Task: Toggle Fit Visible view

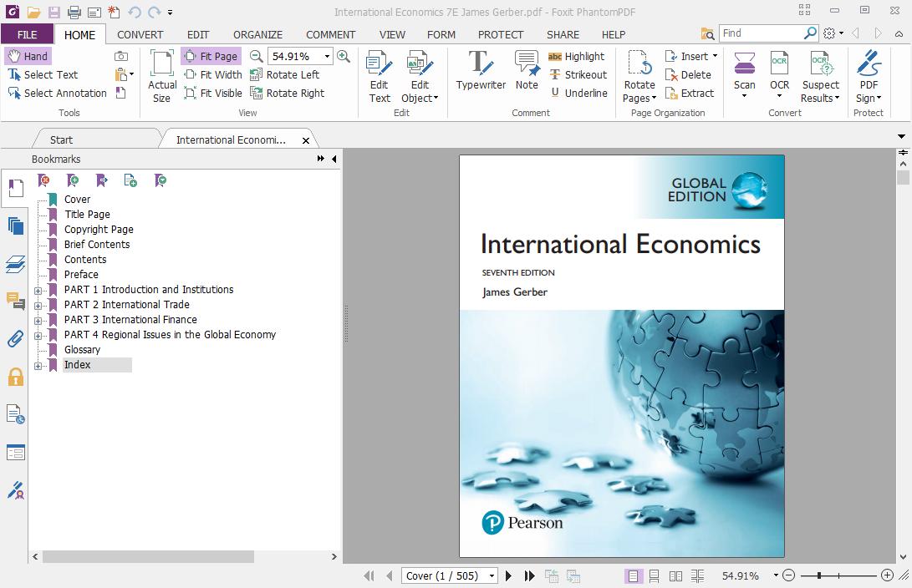Action: click(213, 93)
